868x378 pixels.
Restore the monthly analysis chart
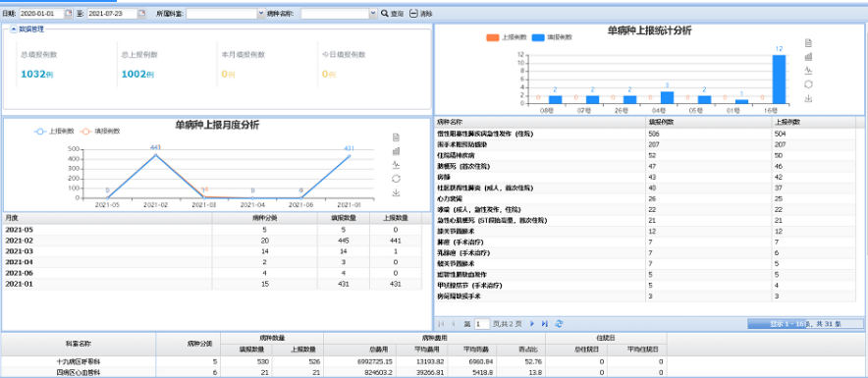click(396, 179)
